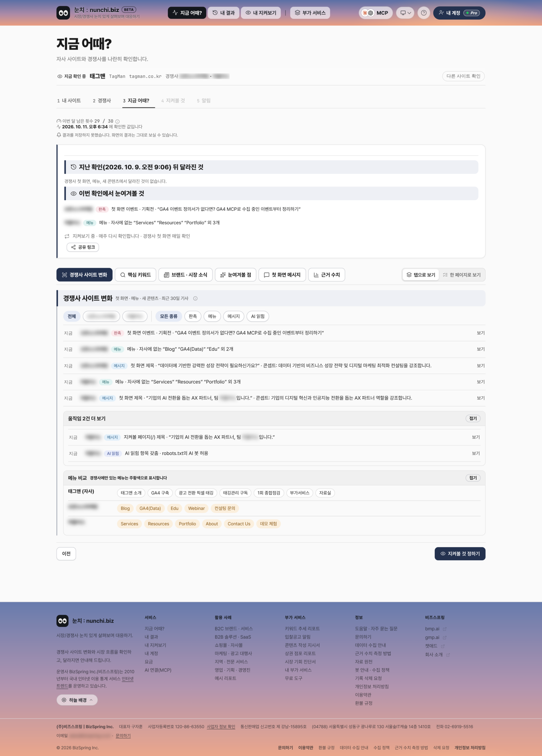Go to step 2 경쟁사 tab
542x756 pixels.
pos(102,101)
